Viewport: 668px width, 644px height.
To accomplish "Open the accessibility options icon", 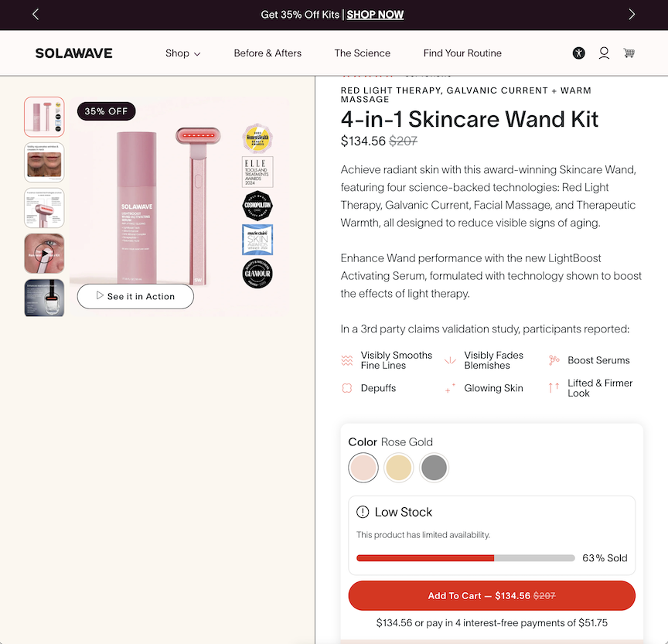I will [x=578, y=53].
